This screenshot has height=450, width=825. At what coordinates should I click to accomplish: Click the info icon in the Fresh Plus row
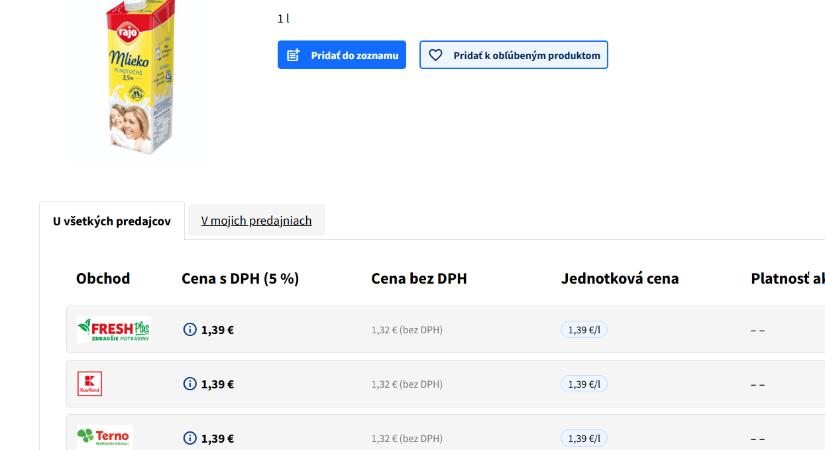[189, 329]
